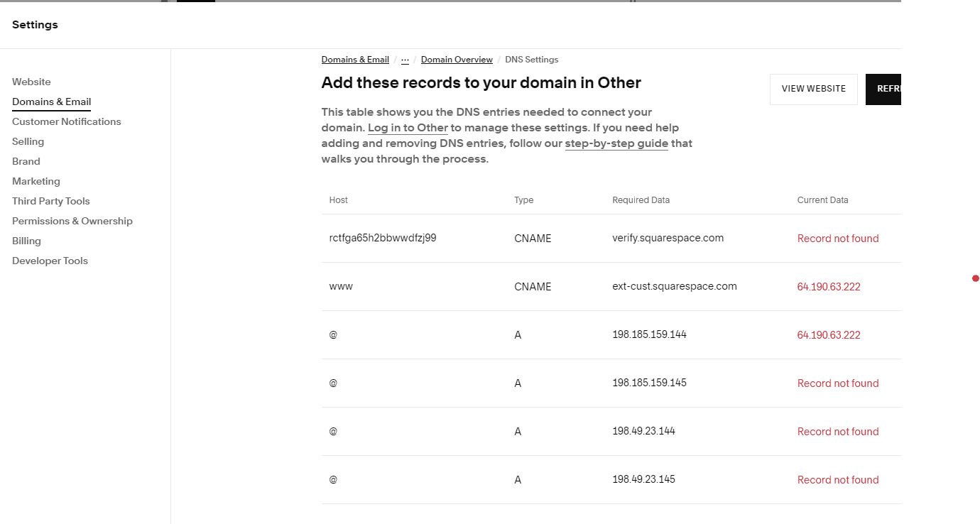Open the Developer Tools section

click(50, 261)
